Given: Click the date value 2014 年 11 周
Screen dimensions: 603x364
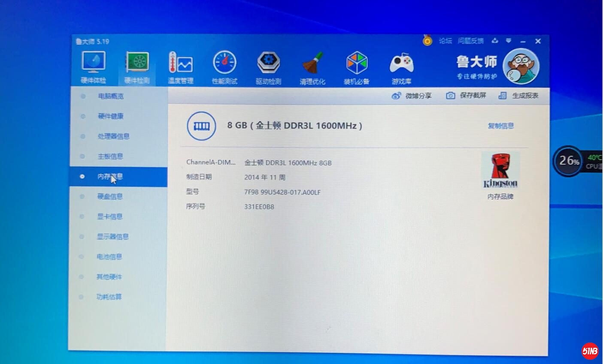Looking at the screenshot, I should (x=265, y=177).
